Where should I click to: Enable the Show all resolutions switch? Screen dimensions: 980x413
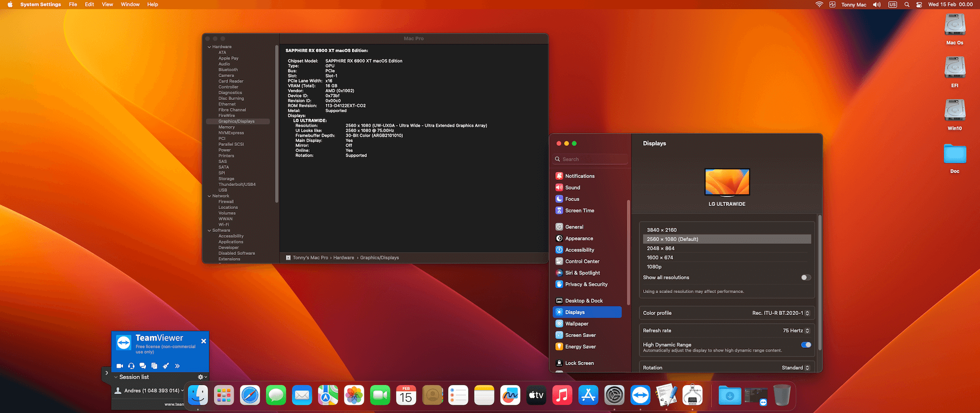point(805,278)
